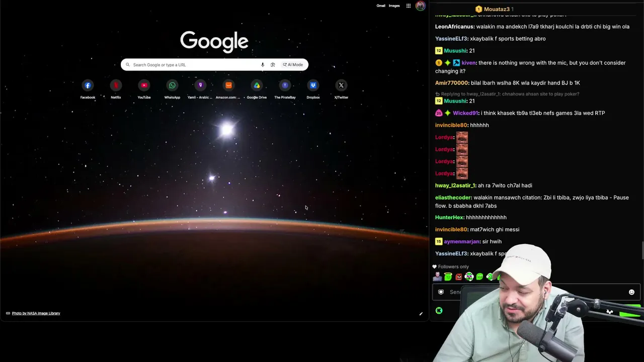Click invincible80's 'mat7wich ghi messi' message

[x=494, y=230]
